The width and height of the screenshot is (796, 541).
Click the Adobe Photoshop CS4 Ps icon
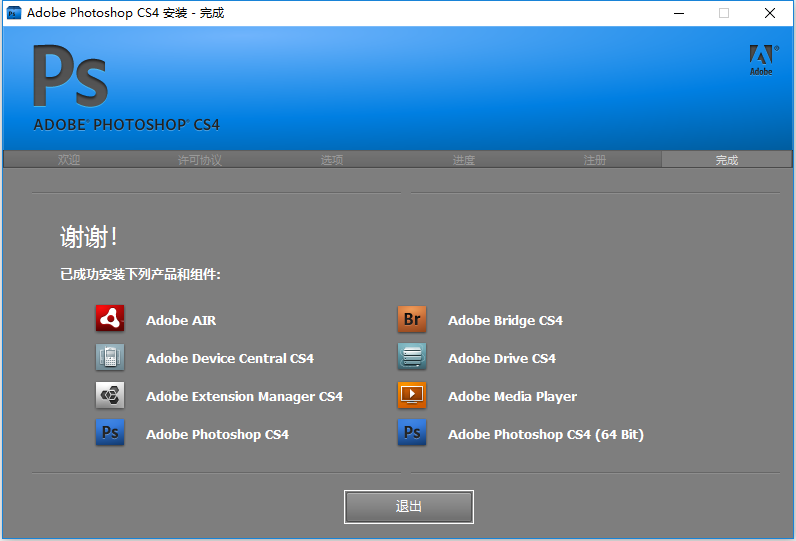[x=110, y=432]
